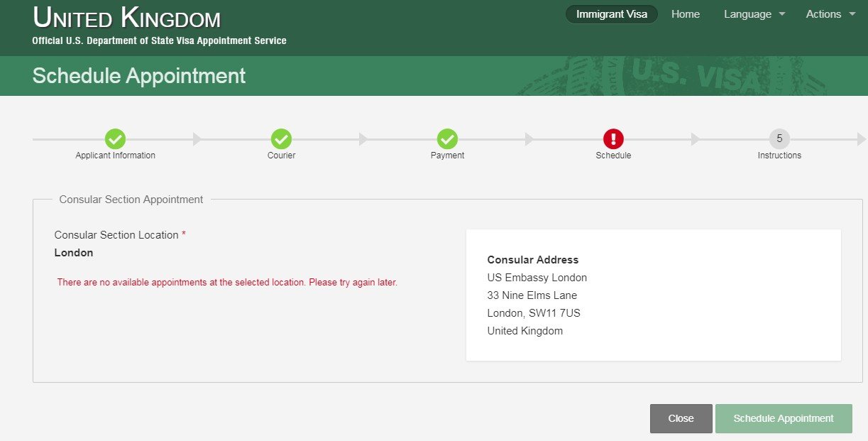Click the Schedule Appointment page heading

pos(139,76)
